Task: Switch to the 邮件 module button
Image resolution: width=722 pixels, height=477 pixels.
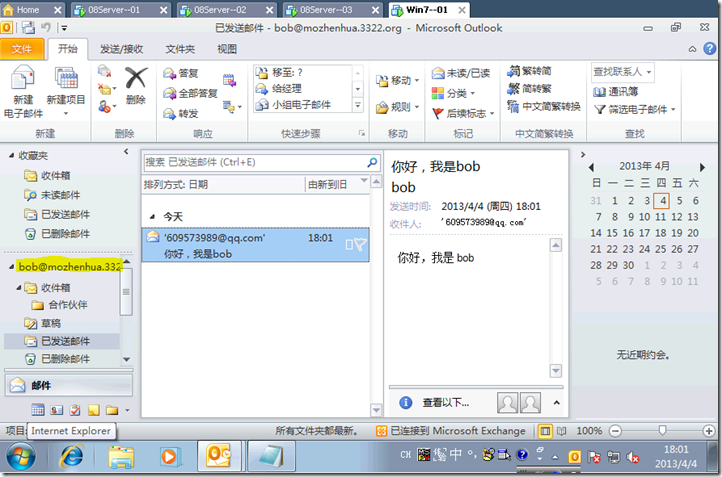Action: pyautogui.click(x=69, y=385)
